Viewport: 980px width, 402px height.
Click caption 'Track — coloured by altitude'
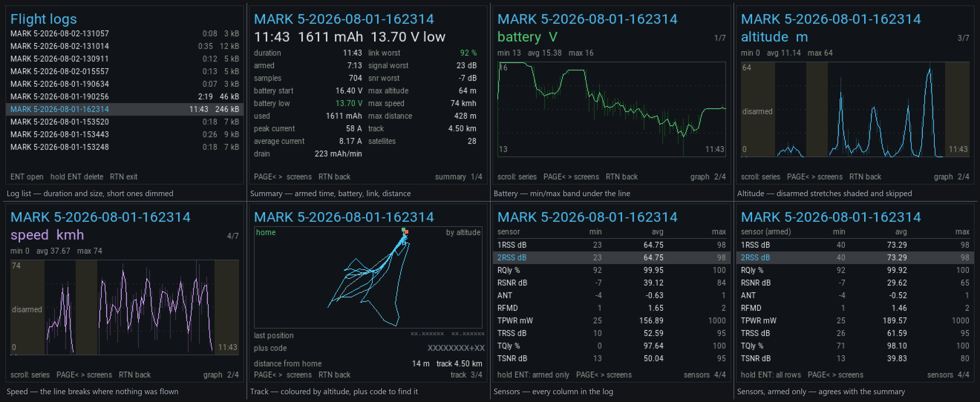334,391
